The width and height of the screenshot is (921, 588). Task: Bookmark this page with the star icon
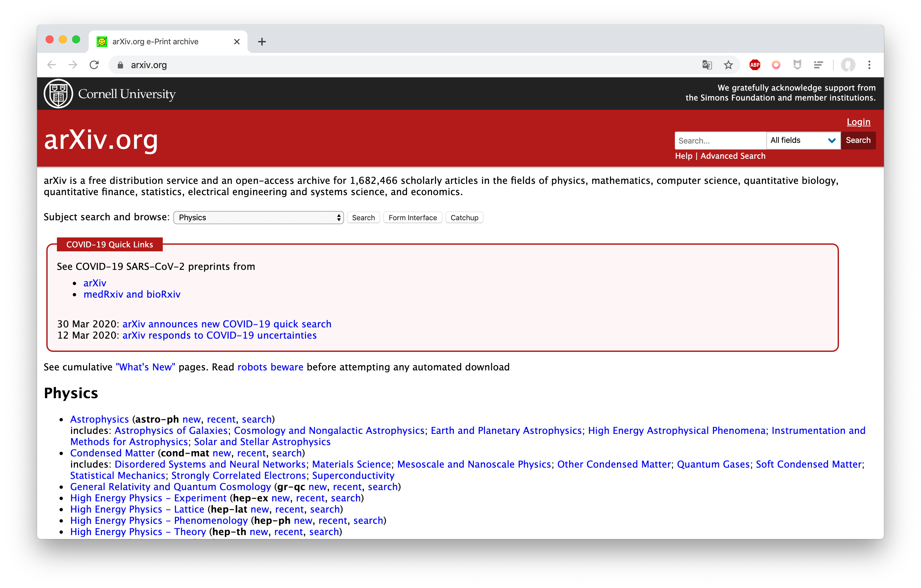tap(728, 65)
